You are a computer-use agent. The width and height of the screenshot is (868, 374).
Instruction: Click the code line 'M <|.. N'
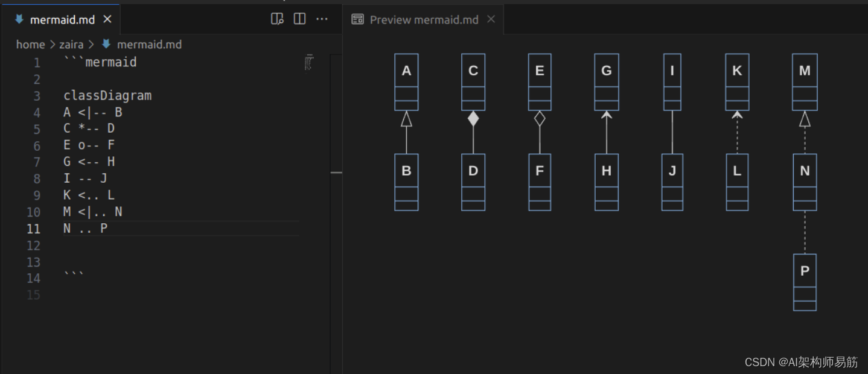[93, 212]
